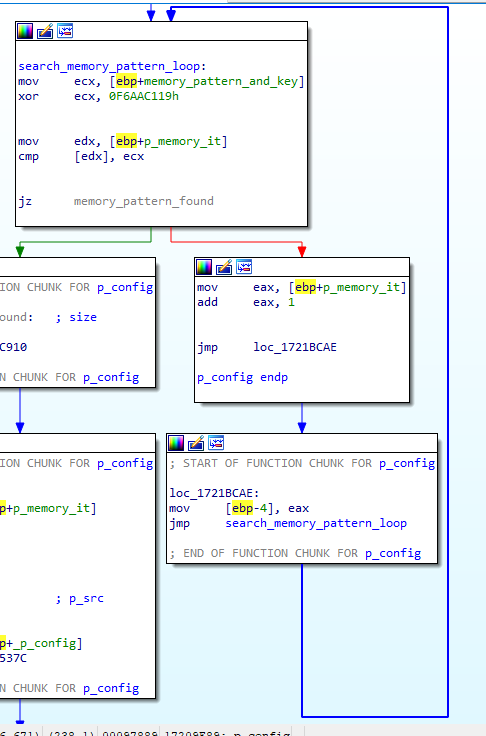Click the memory_pattern_found jump target
486x736 pixels.
click(144, 201)
